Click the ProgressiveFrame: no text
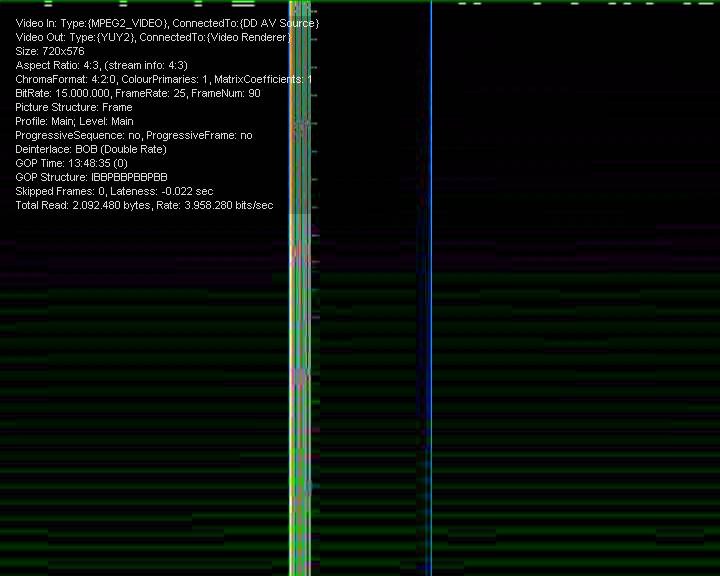 pyautogui.click(x=199, y=135)
